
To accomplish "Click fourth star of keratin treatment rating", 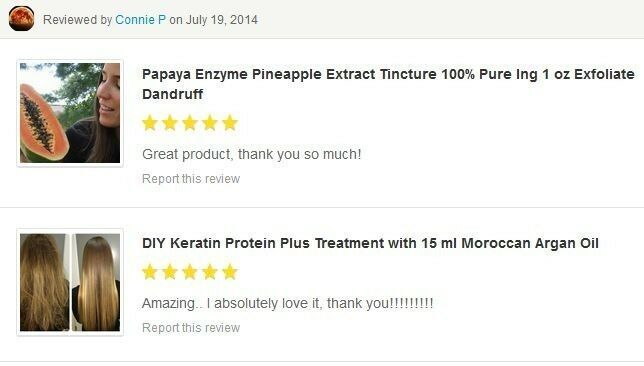I will 210,272.
